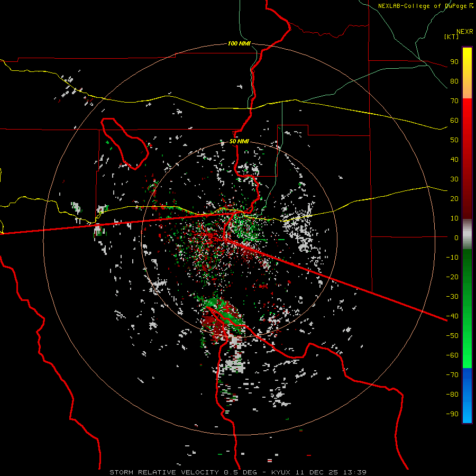Click the 50 value on velocity scale

pyautogui.click(x=454, y=140)
